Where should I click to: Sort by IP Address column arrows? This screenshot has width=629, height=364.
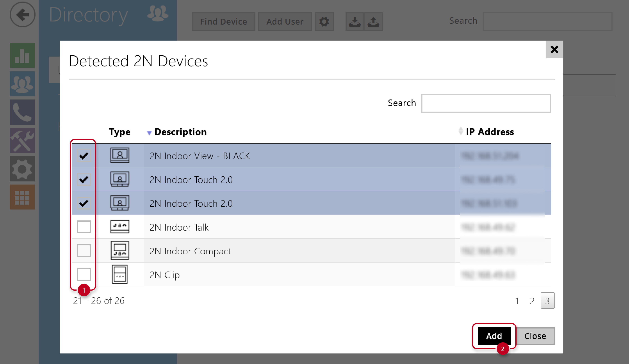(461, 131)
